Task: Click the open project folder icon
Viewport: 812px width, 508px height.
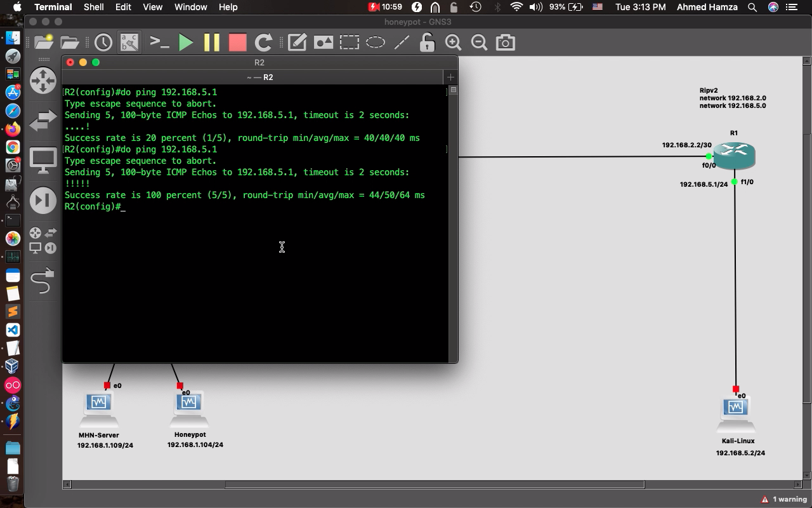Action: click(x=70, y=43)
